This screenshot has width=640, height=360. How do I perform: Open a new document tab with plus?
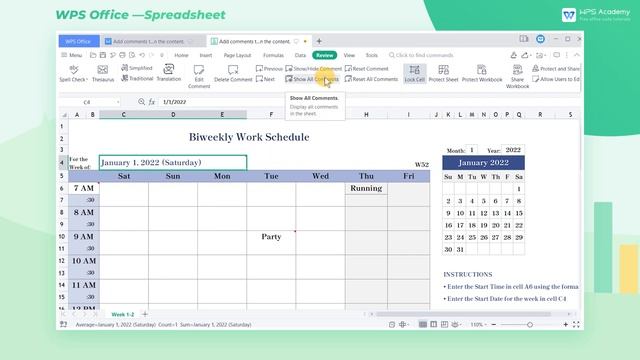tap(319, 41)
